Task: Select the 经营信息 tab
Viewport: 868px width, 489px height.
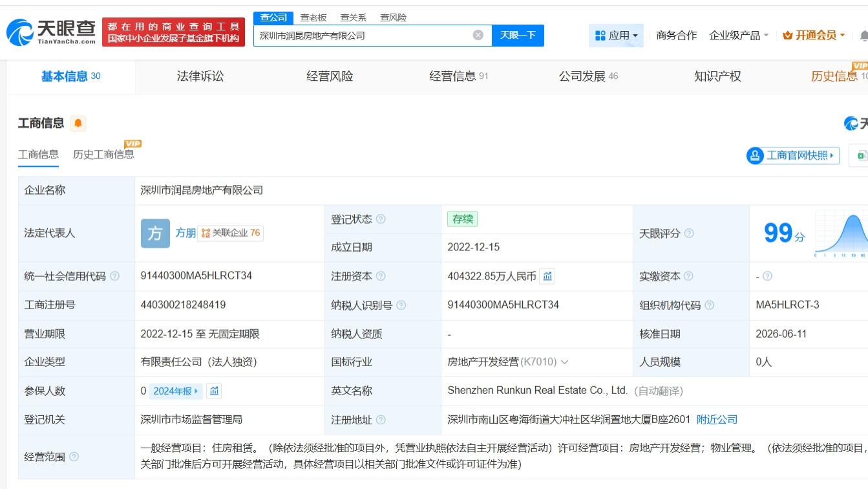Action: click(459, 76)
